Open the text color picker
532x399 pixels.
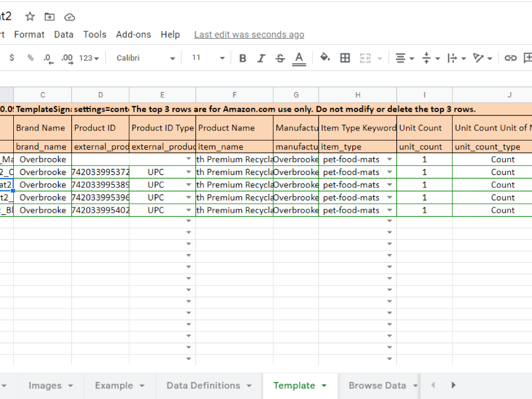pos(298,57)
